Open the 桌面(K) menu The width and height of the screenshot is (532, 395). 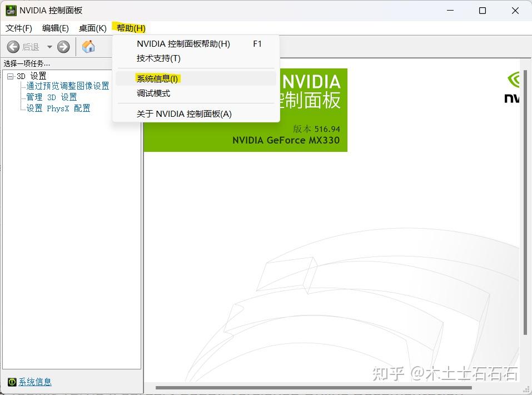[92, 28]
